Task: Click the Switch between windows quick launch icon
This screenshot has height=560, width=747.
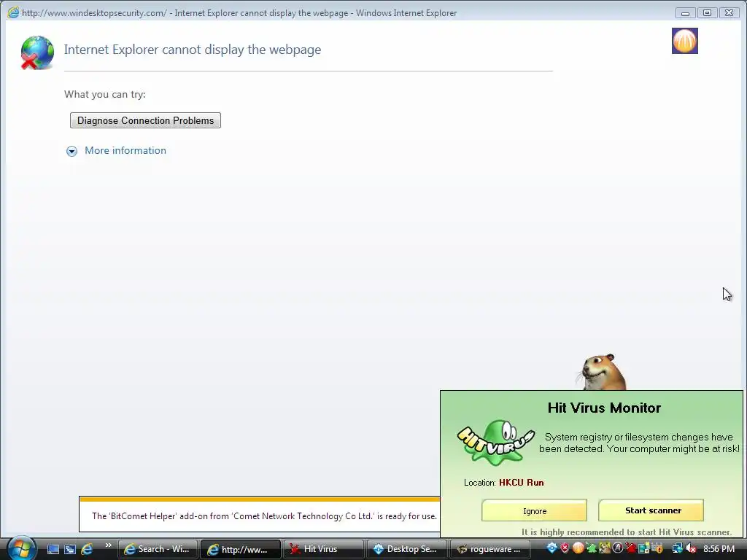Action: [70, 549]
